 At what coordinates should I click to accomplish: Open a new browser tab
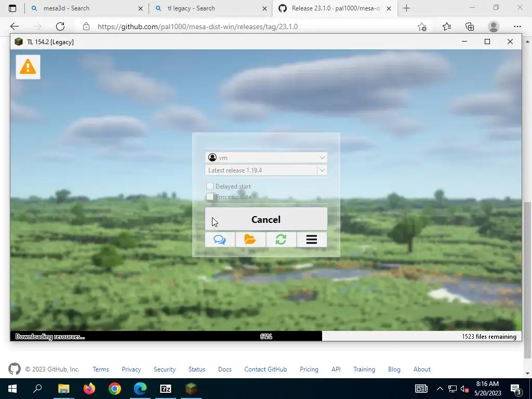[x=406, y=8]
